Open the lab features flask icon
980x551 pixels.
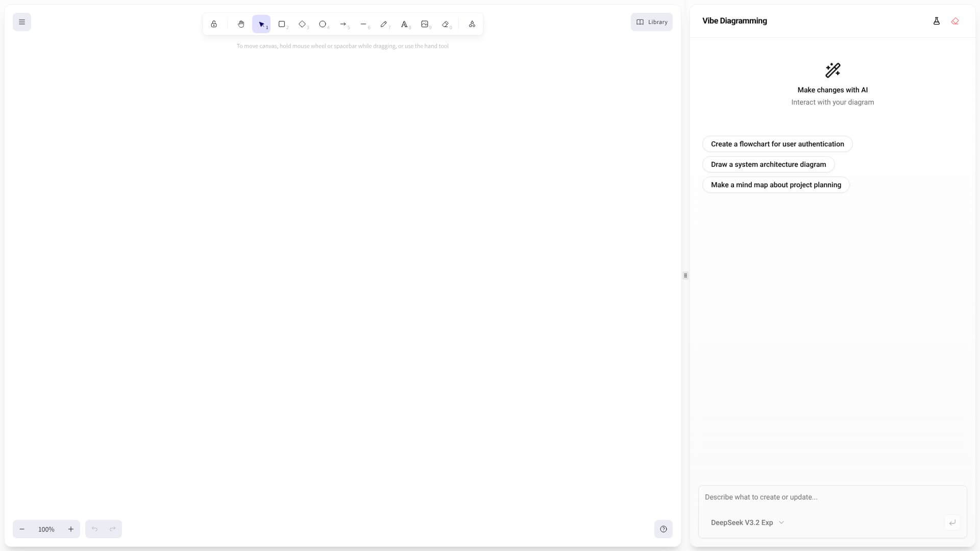937,21
